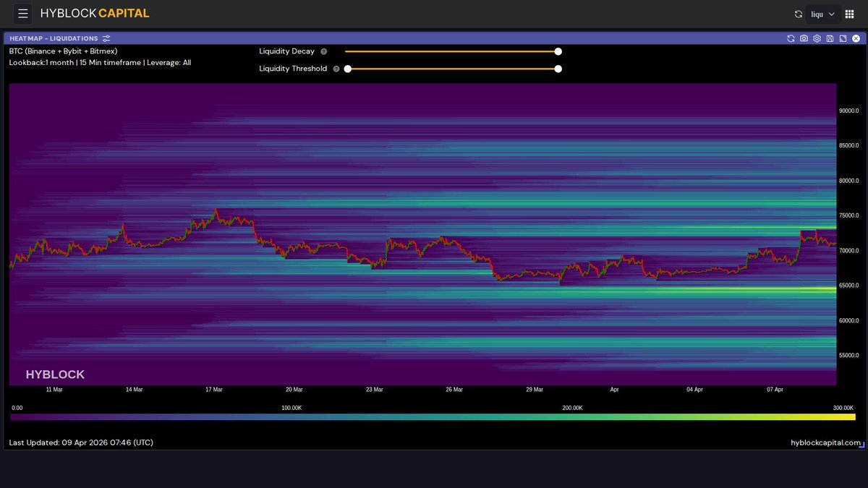Click the Liquidity Decay slider handle

point(558,51)
